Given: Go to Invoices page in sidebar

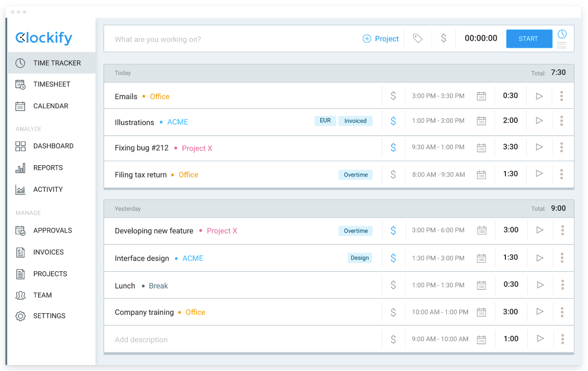Looking at the screenshot, I should 48,252.
